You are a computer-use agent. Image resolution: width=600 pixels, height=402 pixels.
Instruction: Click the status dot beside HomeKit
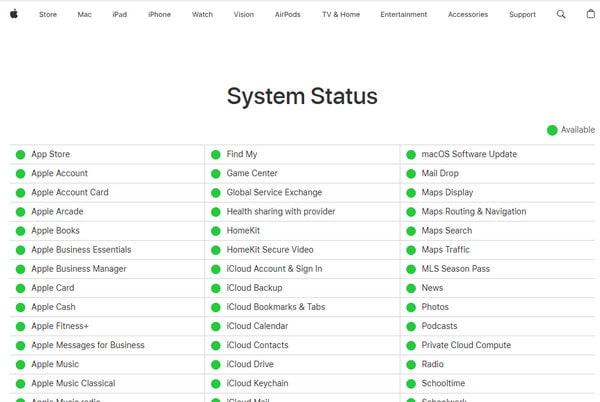[x=216, y=231]
